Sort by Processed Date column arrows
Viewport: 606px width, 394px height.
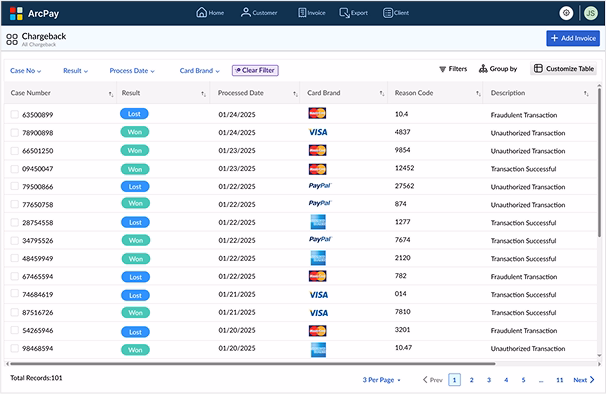pos(295,94)
